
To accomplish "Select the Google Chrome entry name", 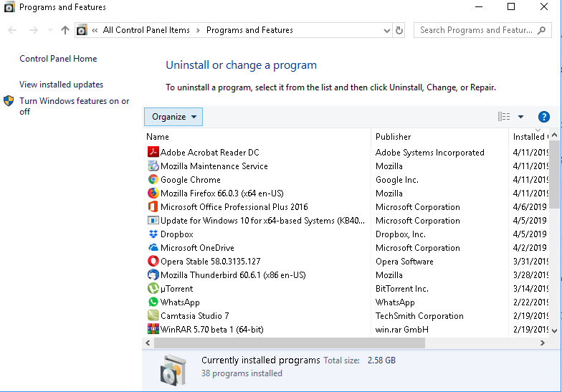I will [x=191, y=179].
